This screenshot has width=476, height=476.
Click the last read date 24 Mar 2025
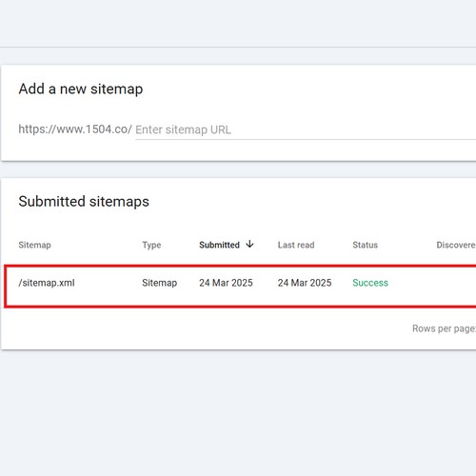click(x=305, y=283)
